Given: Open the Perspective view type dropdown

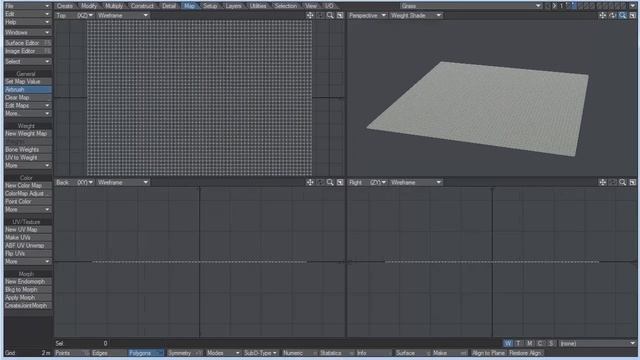Looking at the screenshot, I should [x=367, y=16].
